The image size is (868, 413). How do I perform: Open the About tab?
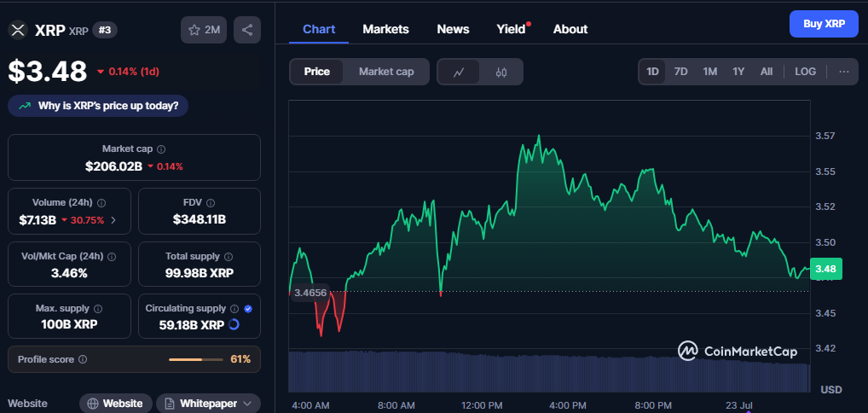click(x=570, y=29)
